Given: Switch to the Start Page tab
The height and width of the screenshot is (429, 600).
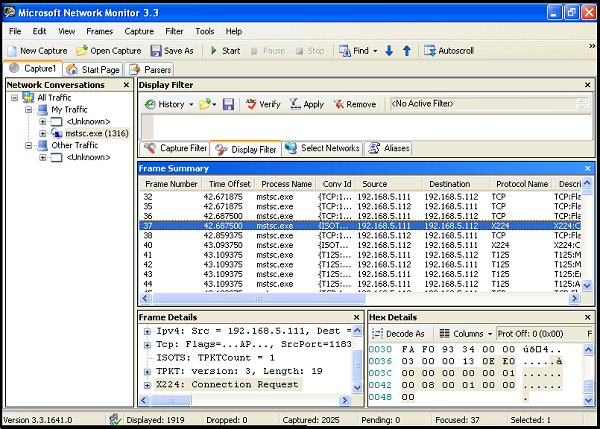Looking at the screenshot, I should click(93, 70).
